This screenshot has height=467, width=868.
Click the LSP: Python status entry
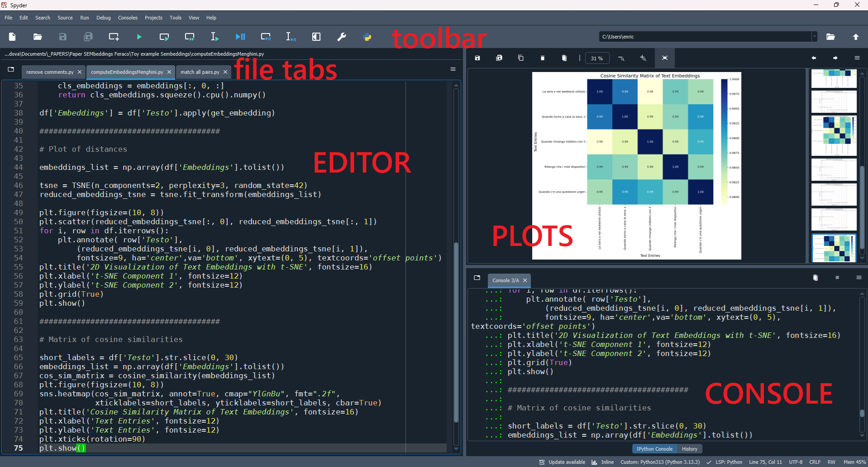tap(725, 462)
